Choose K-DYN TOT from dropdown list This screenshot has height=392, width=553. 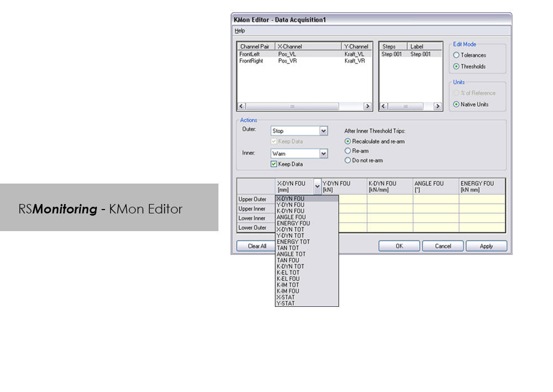point(290,266)
